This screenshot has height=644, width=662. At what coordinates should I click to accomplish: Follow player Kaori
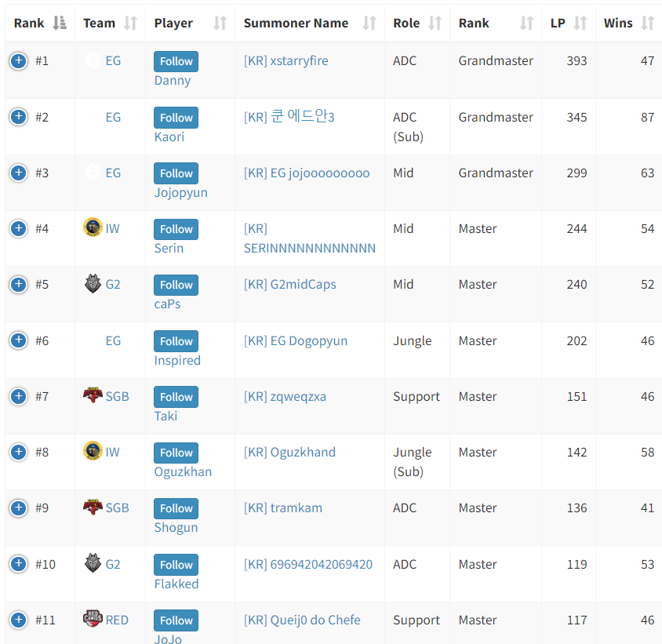click(176, 118)
